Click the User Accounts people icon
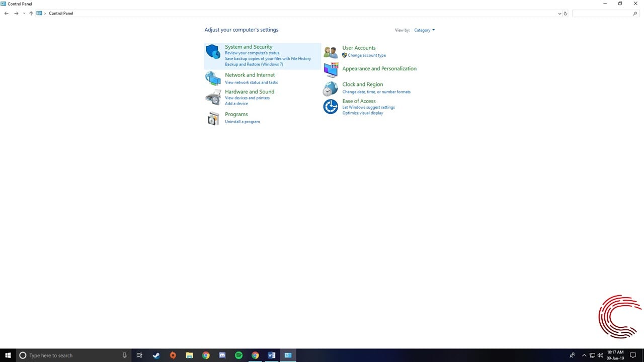This screenshot has height=362, width=644. tap(331, 52)
